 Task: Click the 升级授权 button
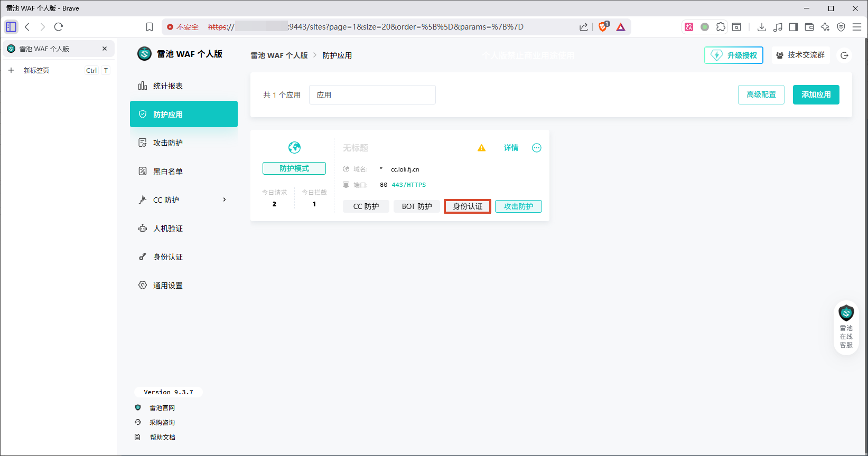click(x=734, y=55)
